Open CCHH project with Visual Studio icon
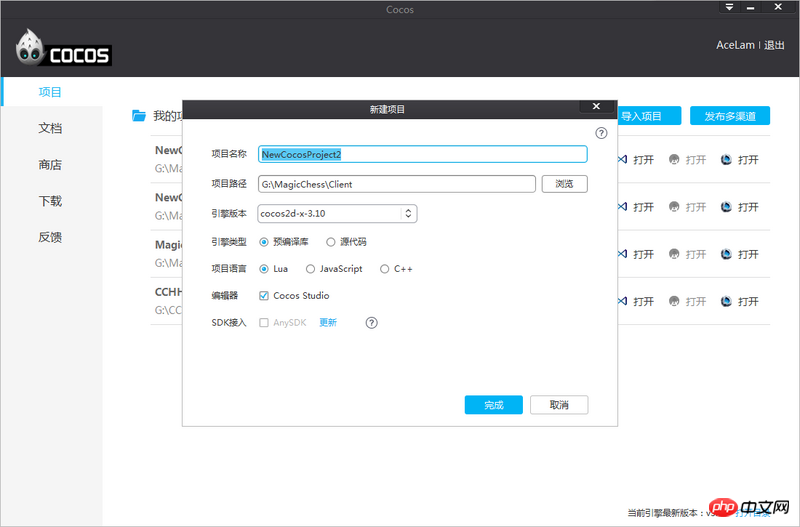 tap(622, 301)
